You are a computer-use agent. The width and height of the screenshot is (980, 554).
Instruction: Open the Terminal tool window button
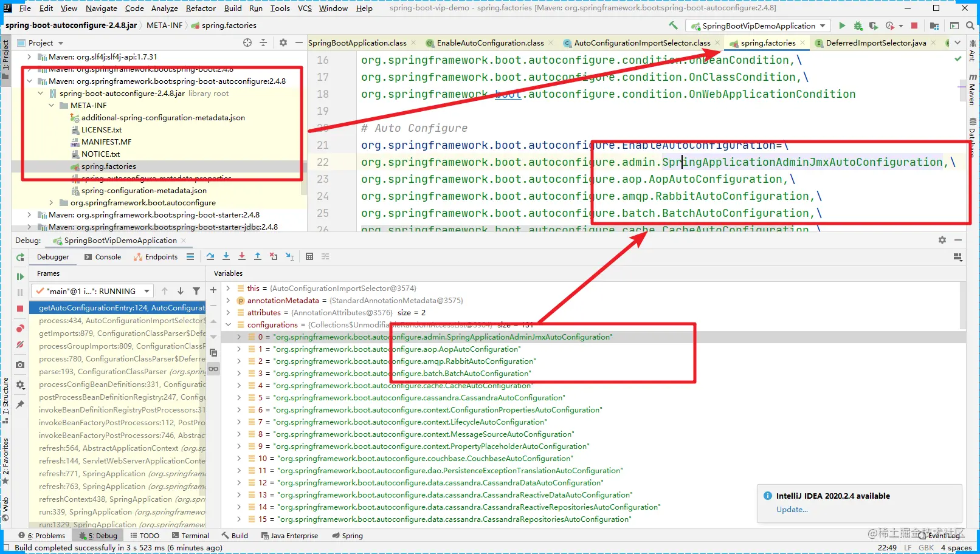(190, 536)
